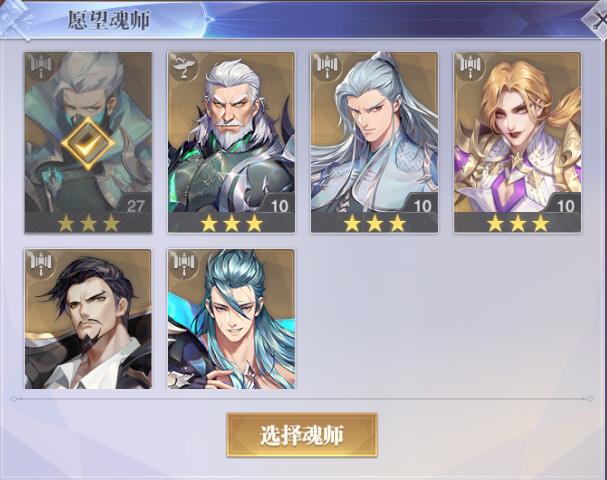
Task: Click the three stars under silver-haired swordsman
Action: [x=374, y=224]
